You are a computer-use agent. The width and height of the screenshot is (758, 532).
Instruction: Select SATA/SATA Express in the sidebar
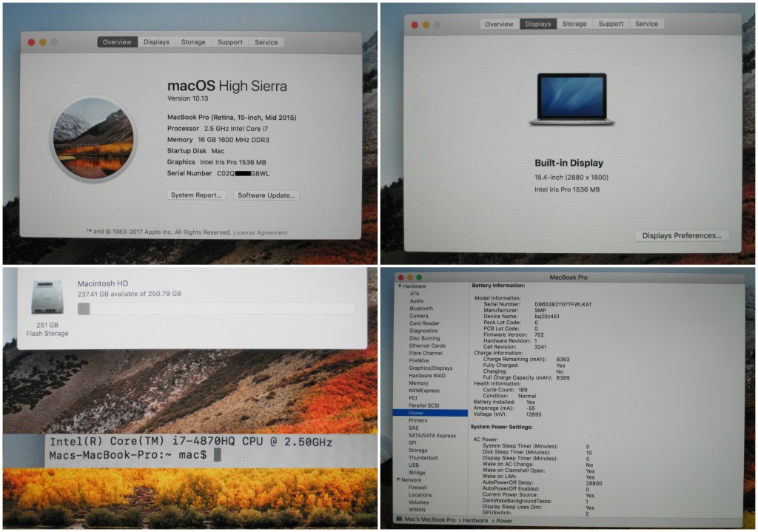432,435
